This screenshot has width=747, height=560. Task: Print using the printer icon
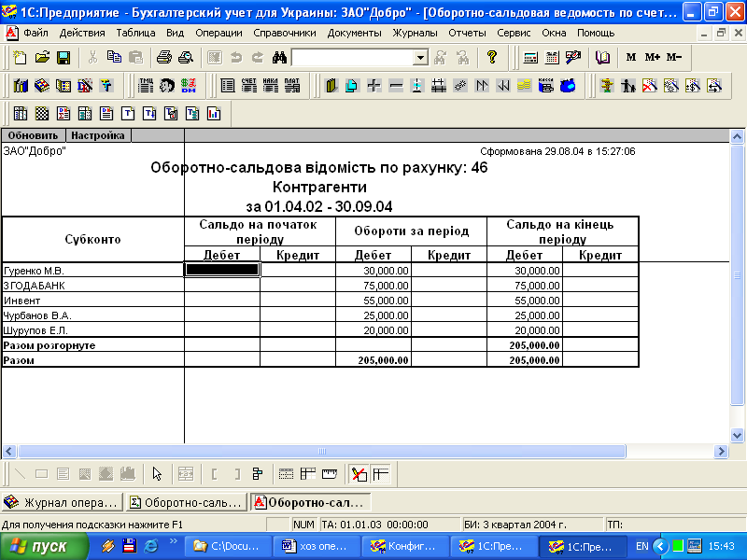[164, 58]
